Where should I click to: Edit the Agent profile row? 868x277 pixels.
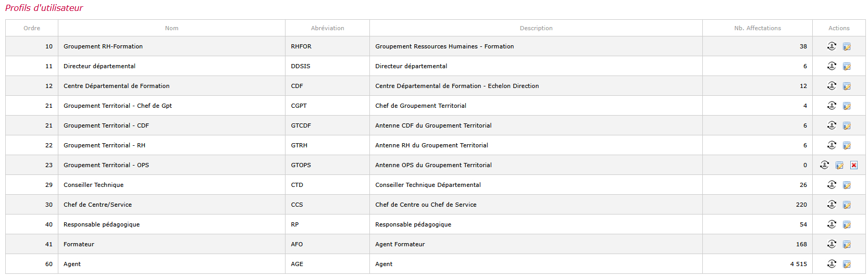[847, 264]
